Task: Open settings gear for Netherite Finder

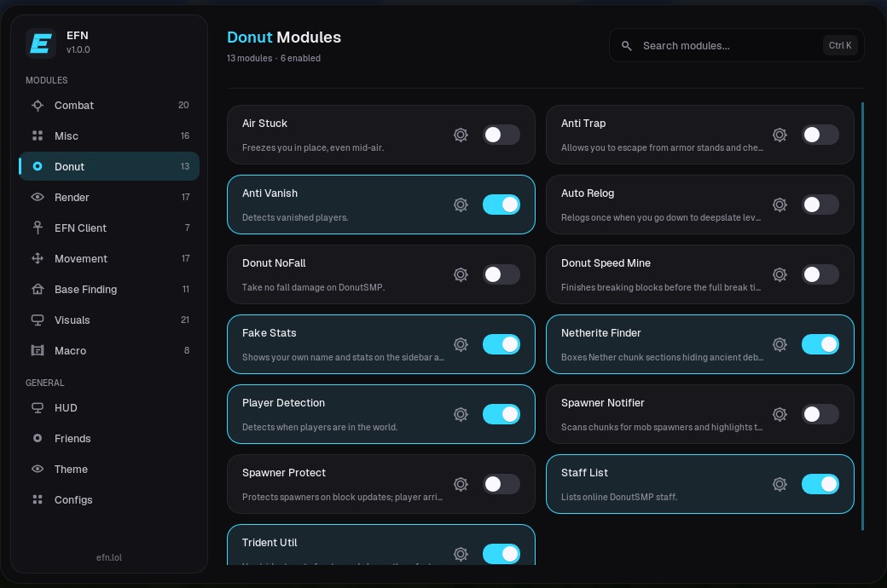Action: click(x=780, y=344)
